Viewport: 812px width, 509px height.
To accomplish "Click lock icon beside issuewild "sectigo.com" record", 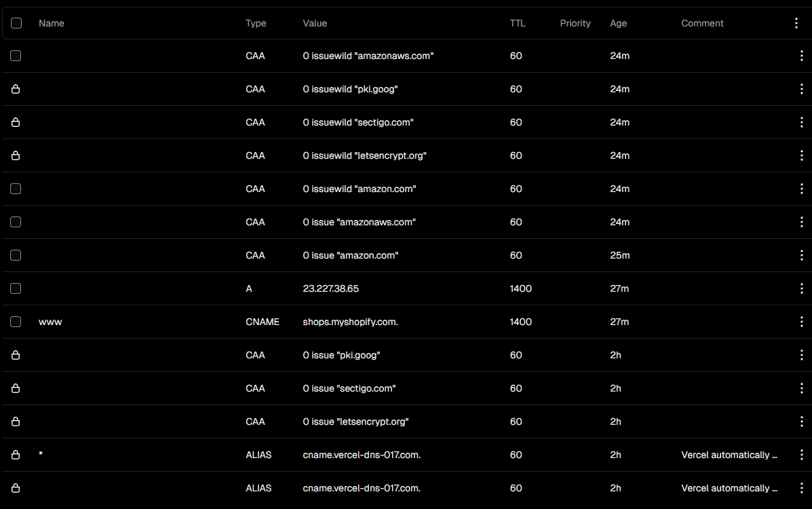I will pyautogui.click(x=16, y=122).
